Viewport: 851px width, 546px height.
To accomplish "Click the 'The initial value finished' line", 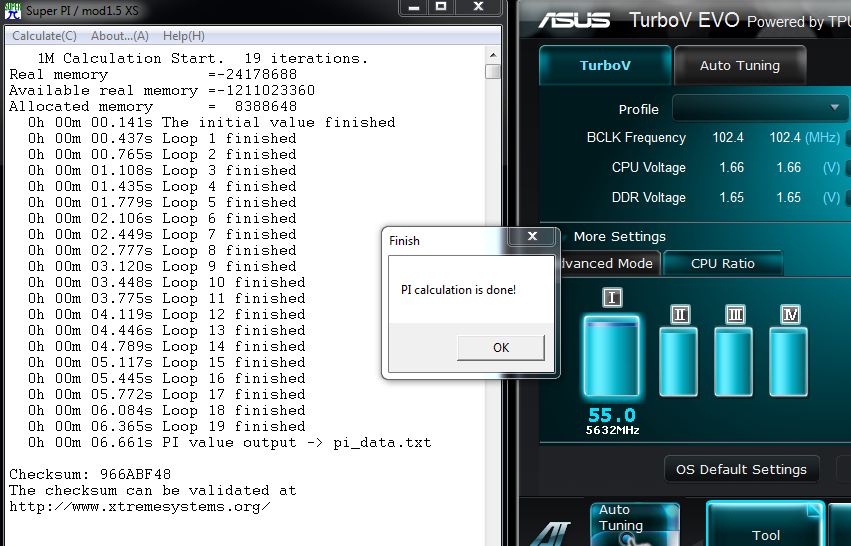I will point(212,123).
